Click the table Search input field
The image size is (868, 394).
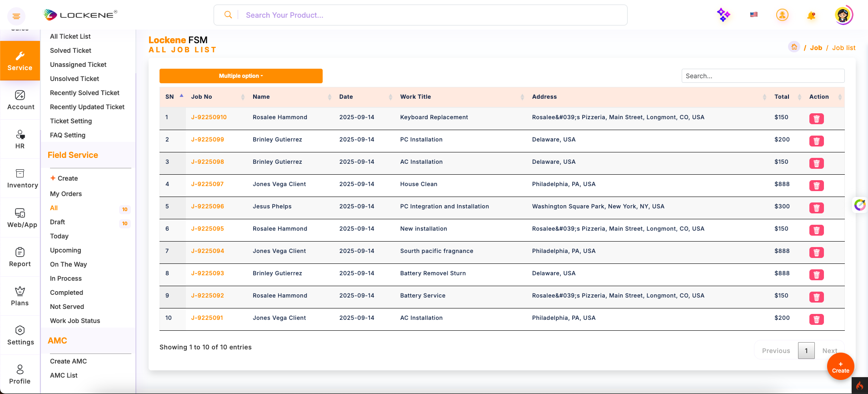tap(763, 76)
